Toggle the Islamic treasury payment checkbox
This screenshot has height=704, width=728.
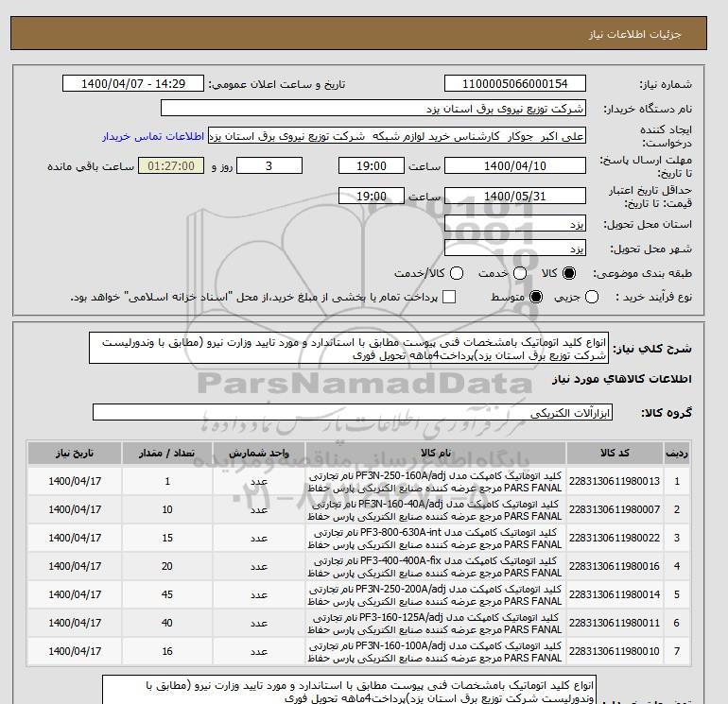[x=449, y=297]
